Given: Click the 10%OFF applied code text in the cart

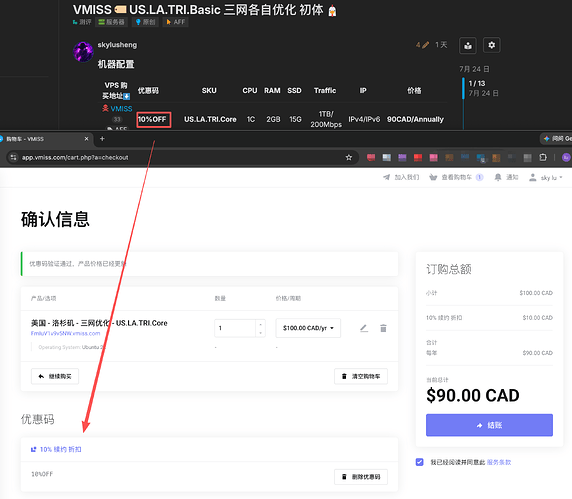Looking at the screenshot, I should pyautogui.click(x=42, y=474).
